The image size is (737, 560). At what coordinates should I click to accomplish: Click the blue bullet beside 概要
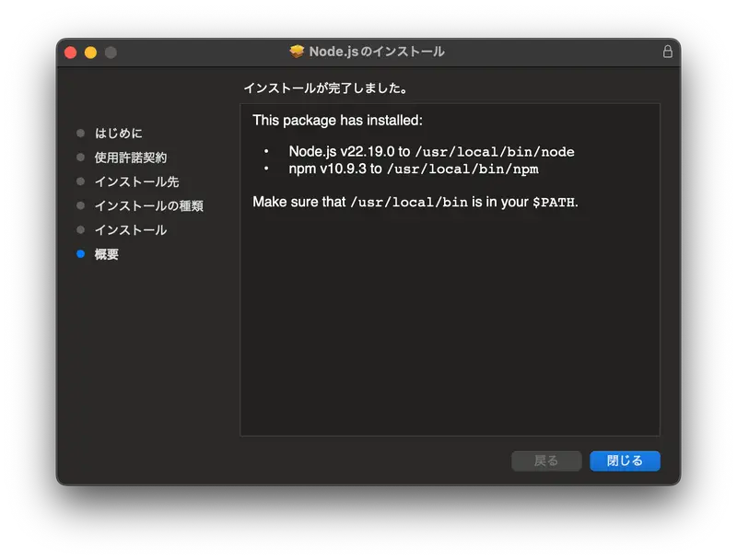point(80,254)
